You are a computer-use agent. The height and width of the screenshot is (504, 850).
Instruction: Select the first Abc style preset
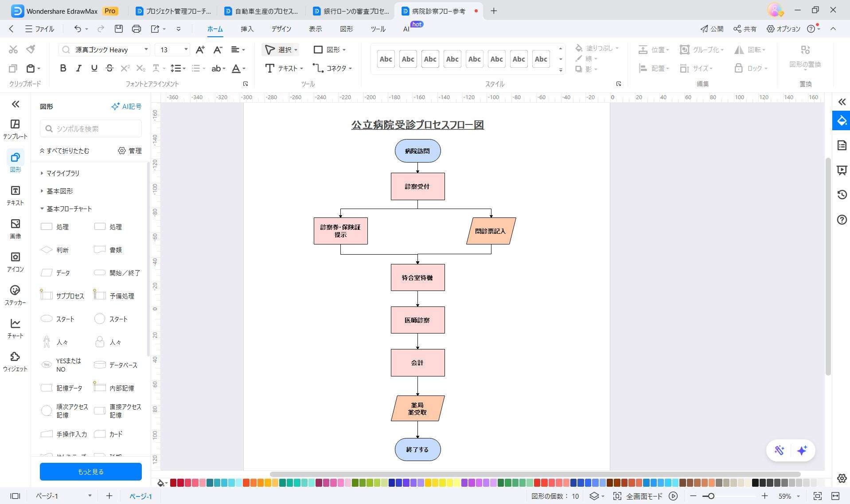386,59
